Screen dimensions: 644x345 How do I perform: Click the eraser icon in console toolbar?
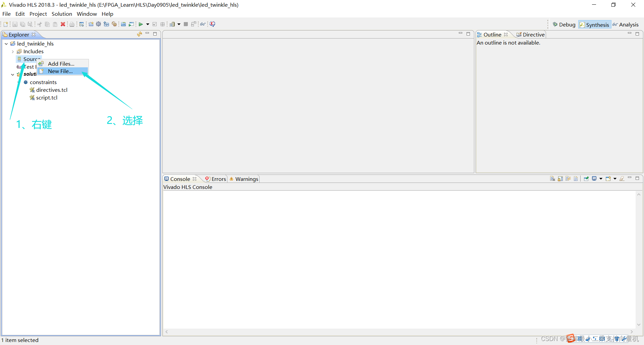point(622,179)
